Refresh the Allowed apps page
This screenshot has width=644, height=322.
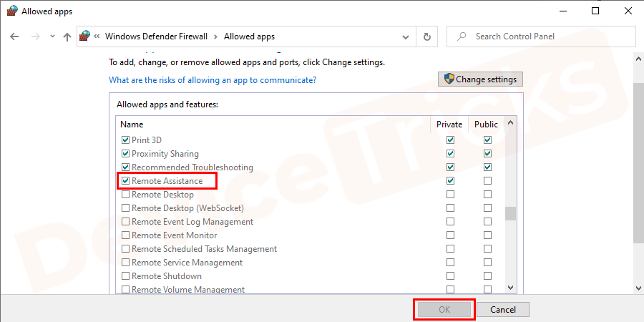426,37
